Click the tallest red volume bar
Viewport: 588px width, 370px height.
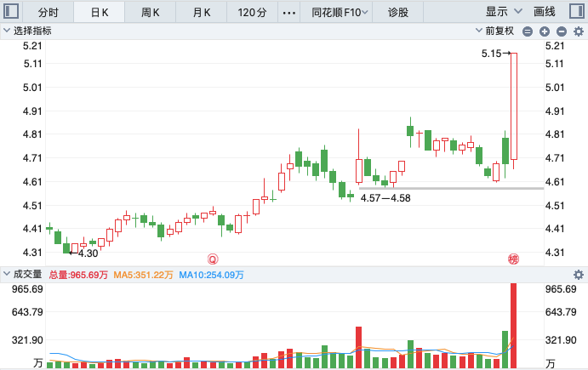point(513,326)
